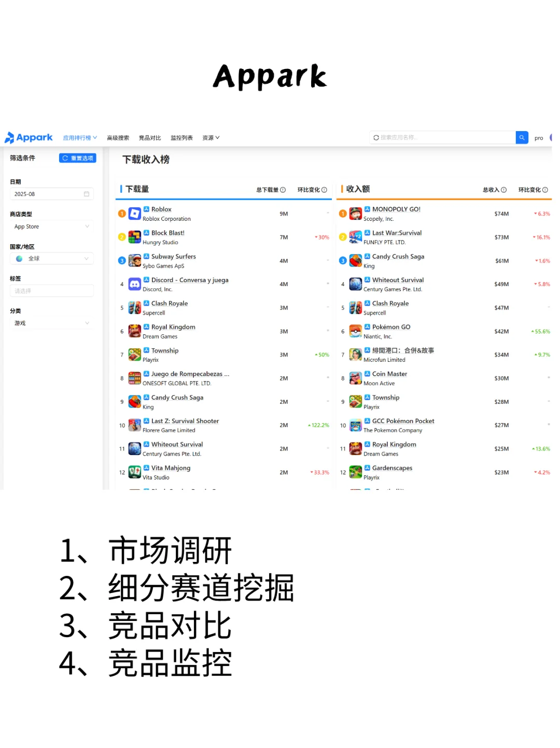Open Royal Kingdom icon in downloads list
Screen dimensions: 560x748
point(135,331)
